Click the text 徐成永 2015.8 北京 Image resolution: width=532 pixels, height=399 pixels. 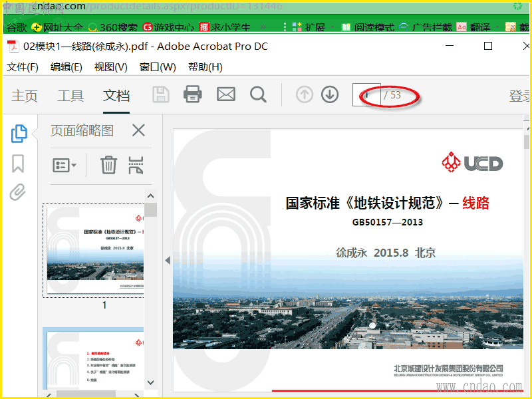click(x=386, y=253)
